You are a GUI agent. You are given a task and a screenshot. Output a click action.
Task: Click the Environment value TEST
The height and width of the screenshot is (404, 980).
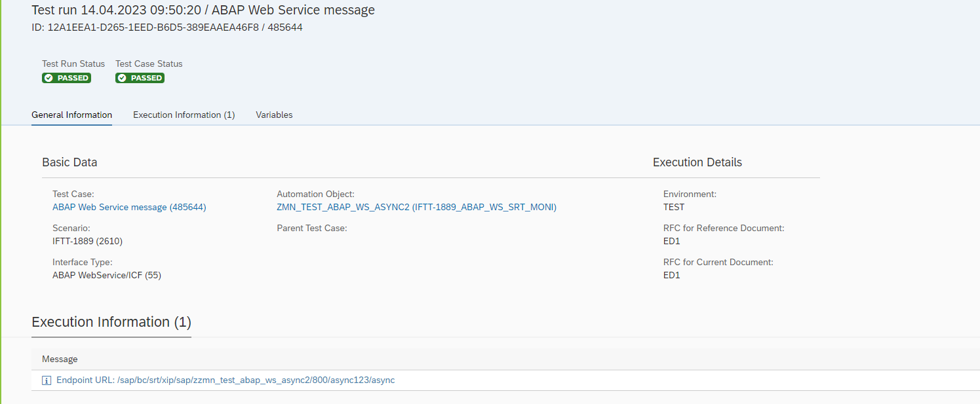coord(673,207)
